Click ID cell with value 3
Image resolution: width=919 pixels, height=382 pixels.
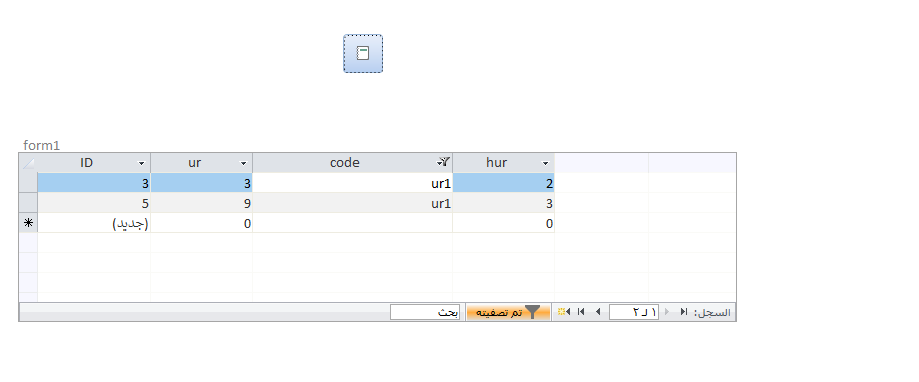click(x=94, y=183)
